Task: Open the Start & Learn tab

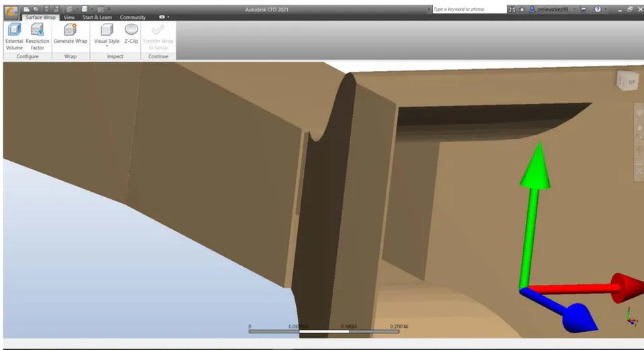Action: point(97,17)
